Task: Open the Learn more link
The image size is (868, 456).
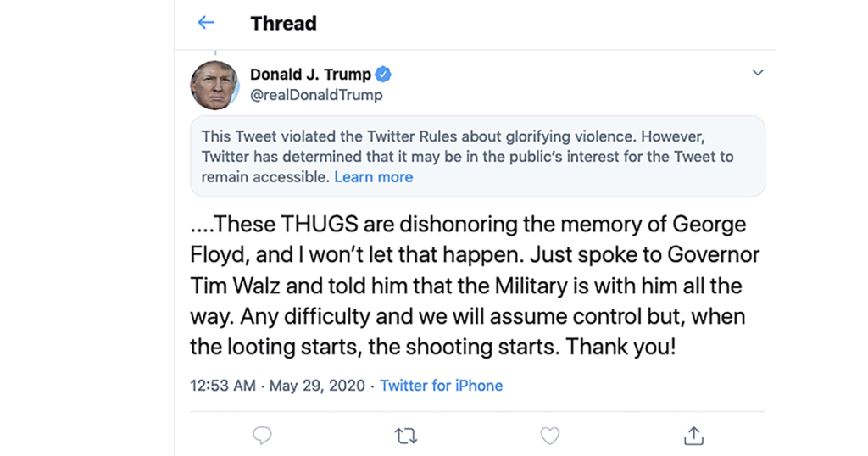Action: tap(373, 177)
